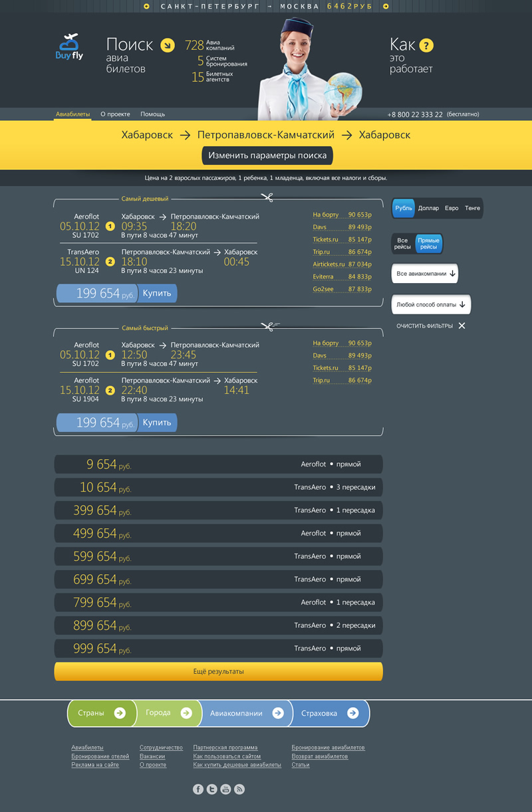The height and width of the screenshot is (812, 532).
Task: Click Airtickets.ru 87 034р link
Action: point(342,264)
